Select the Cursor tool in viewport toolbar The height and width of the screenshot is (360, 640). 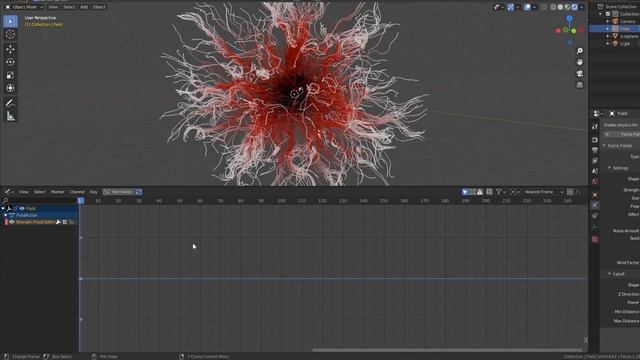pyautogui.click(x=11, y=34)
